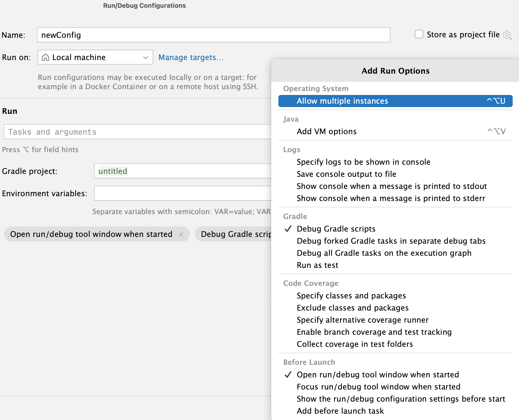Choose Add before launch task
519x420 pixels.
point(395,411)
